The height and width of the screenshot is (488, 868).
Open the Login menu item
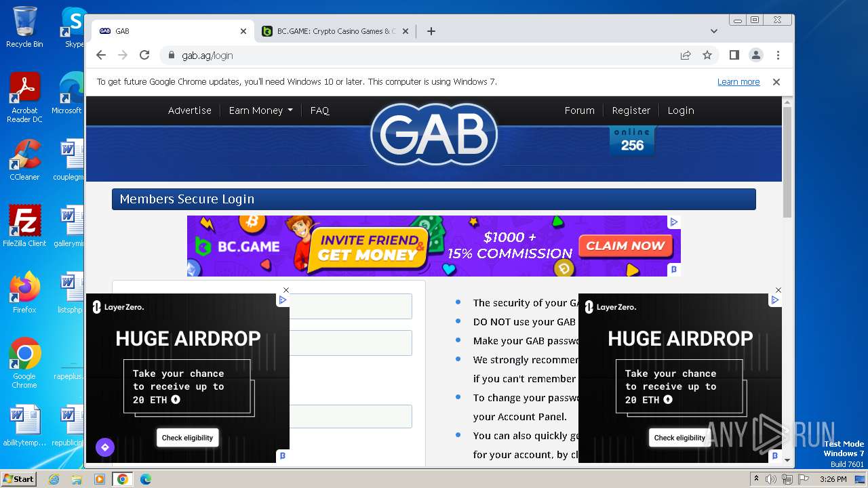(680, 110)
